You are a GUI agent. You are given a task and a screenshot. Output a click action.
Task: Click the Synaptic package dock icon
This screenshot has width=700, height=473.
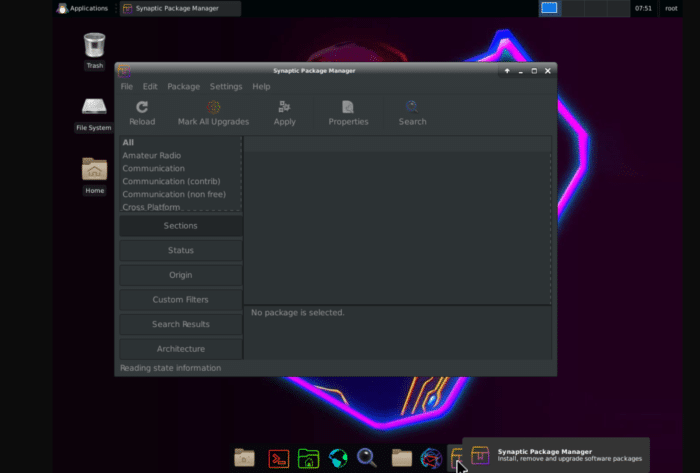455,458
